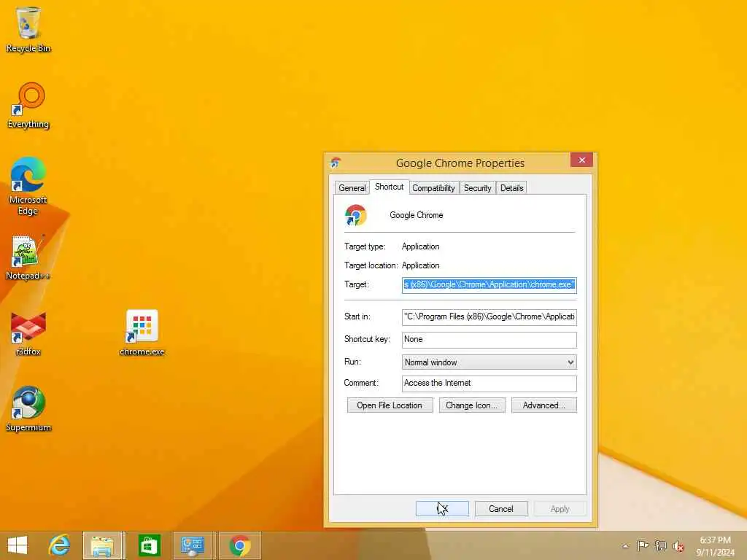The image size is (747, 560).
Task: Click the Google Chrome icon inside Shortcut tab
Action: pyautogui.click(x=355, y=215)
